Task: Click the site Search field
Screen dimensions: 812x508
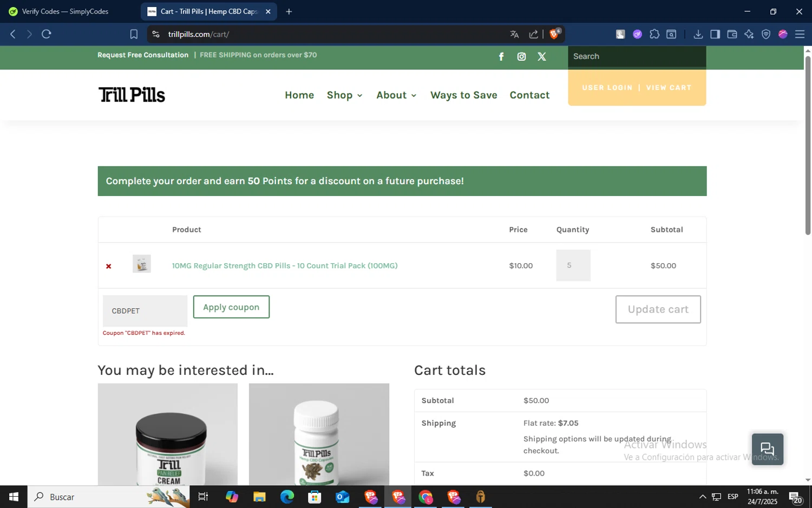Action: tap(637, 56)
